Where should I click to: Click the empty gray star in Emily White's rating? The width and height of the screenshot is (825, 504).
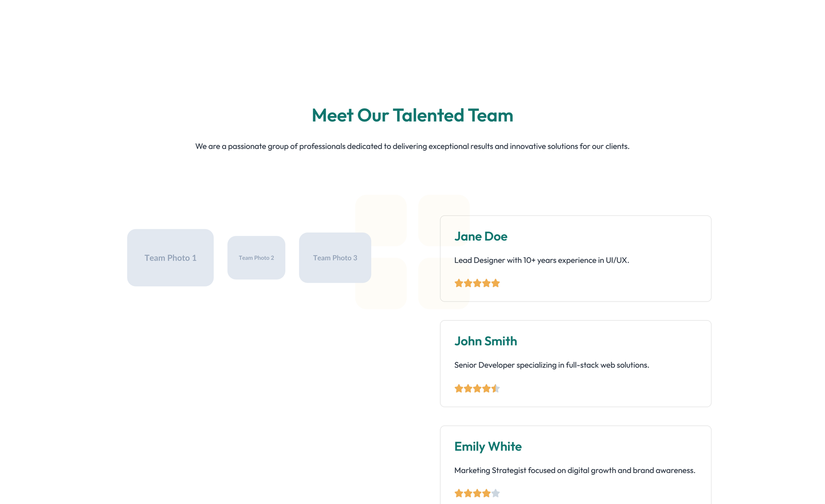point(496,493)
